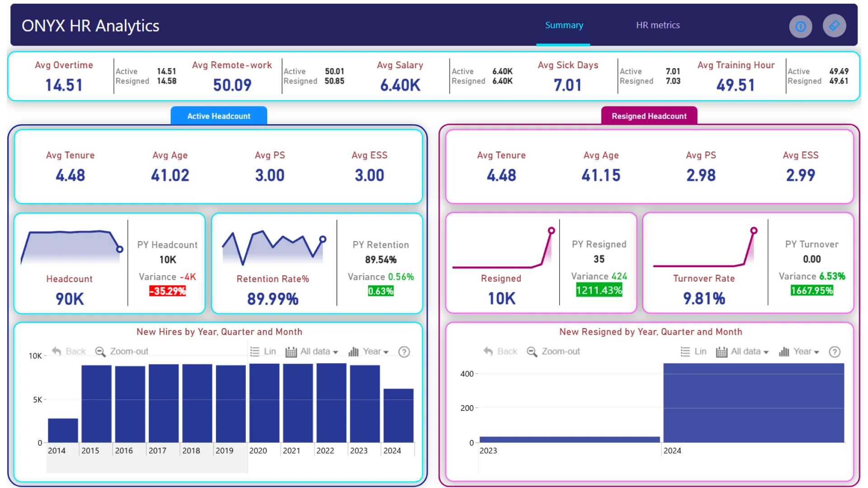The height and width of the screenshot is (488, 868).
Task: Select the 2014 bar in New Hires chart
Action: coord(63,430)
